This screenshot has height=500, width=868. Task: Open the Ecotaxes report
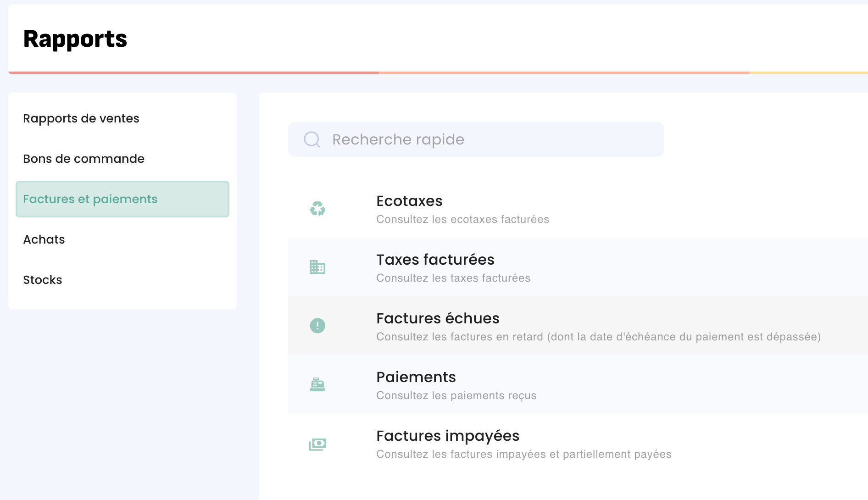[x=409, y=201]
